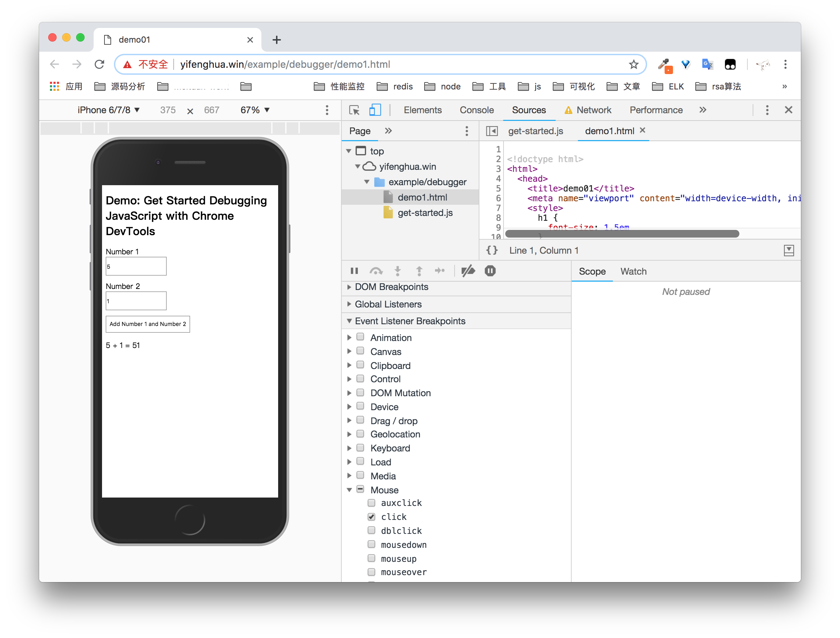840x638 pixels.
Task: Click the step out of function icon
Action: tap(419, 271)
